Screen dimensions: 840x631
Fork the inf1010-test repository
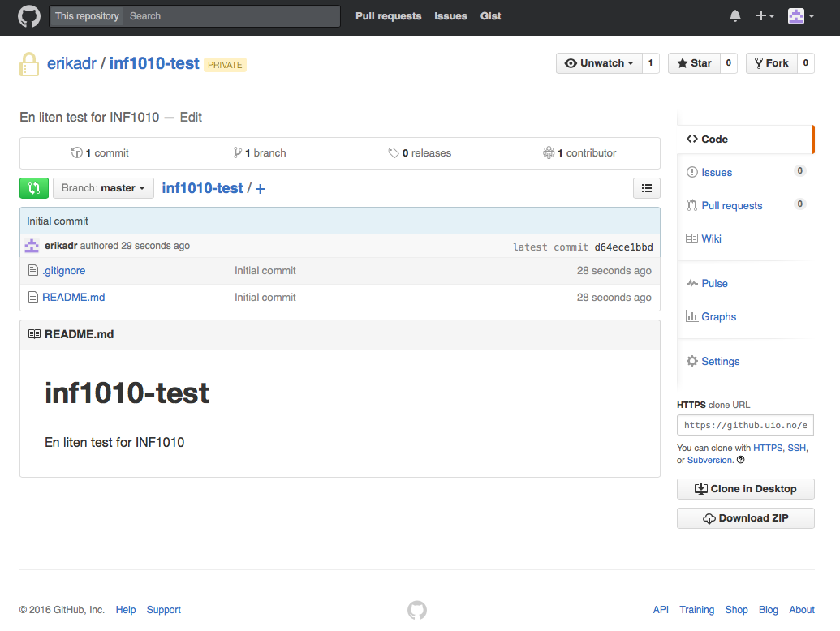pos(772,63)
